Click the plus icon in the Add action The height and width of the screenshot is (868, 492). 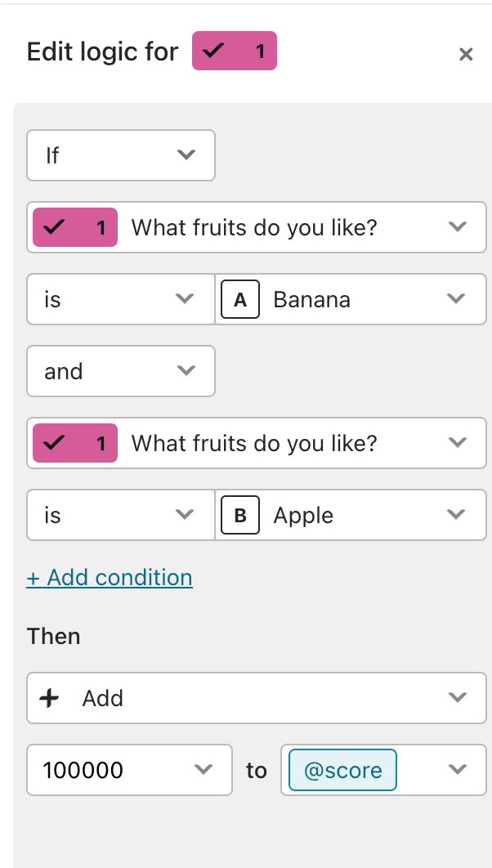click(x=49, y=698)
